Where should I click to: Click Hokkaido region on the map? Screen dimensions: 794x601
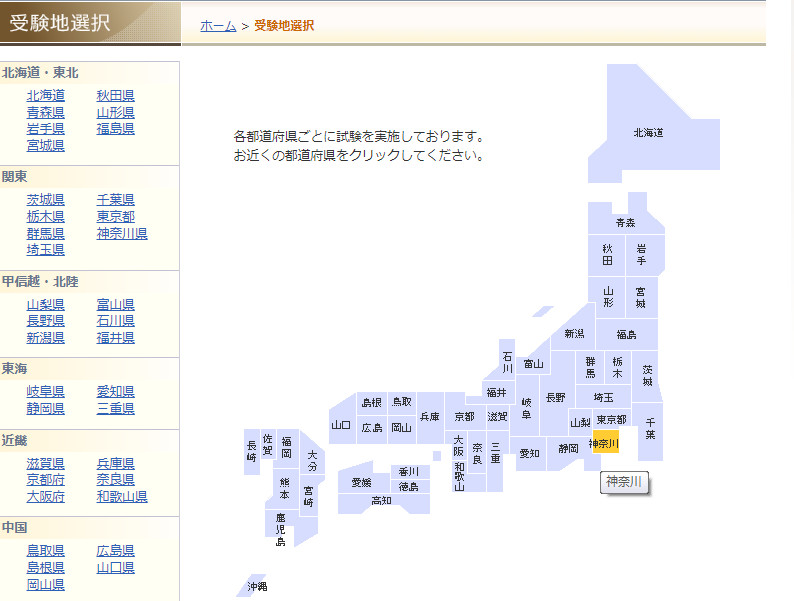pos(648,132)
